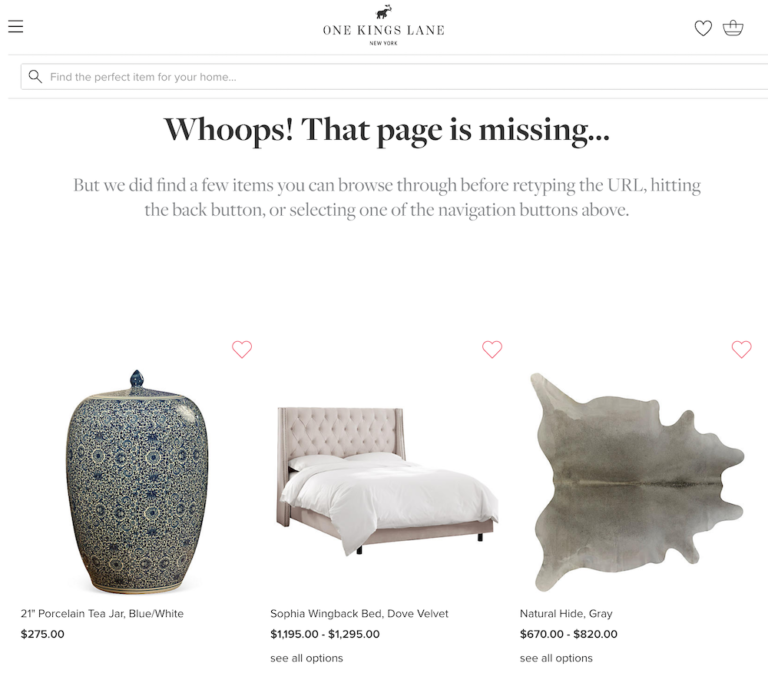Click the $275.00 tea jar price

click(x=42, y=634)
